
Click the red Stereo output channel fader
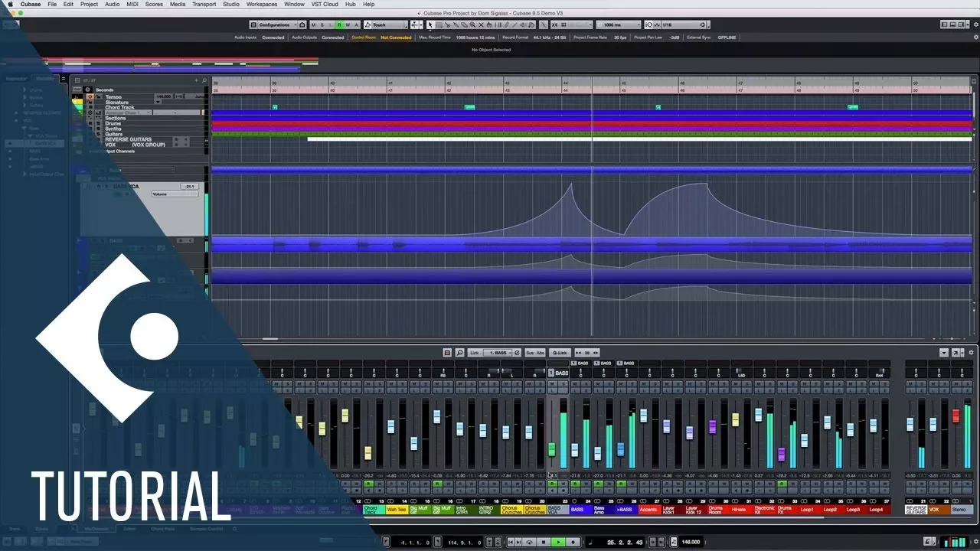(956, 416)
